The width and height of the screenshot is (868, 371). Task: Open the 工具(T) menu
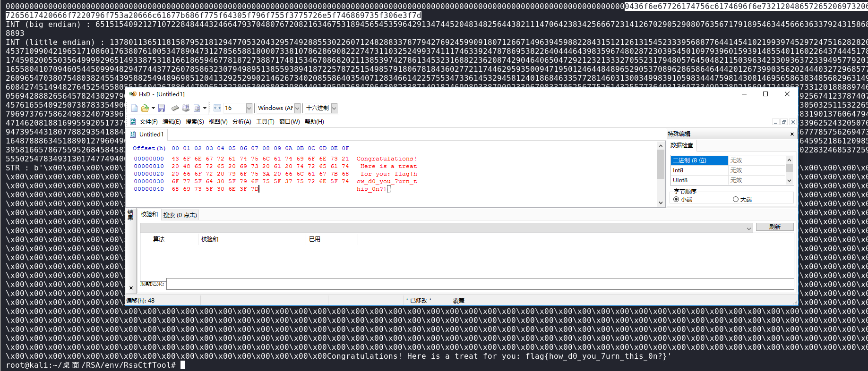click(265, 122)
